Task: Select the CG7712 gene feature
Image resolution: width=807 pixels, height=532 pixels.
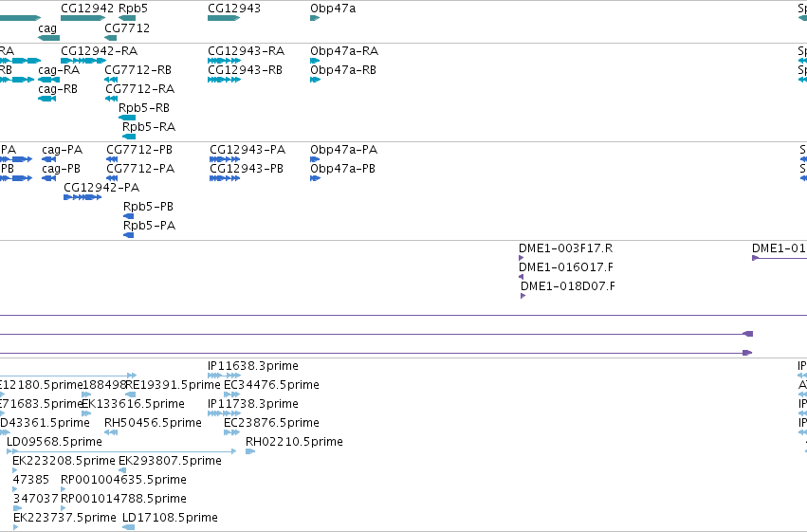Action: (111, 38)
